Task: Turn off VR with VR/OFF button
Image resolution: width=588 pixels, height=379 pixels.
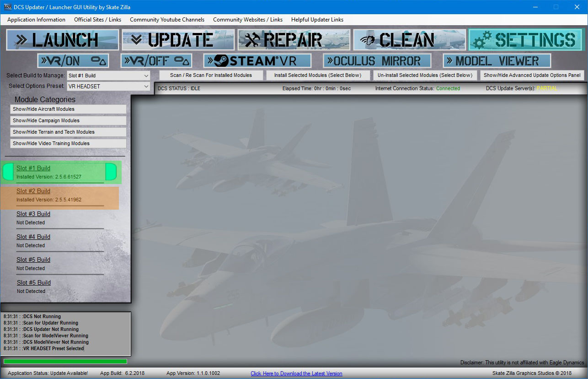Action: coord(156,61)
